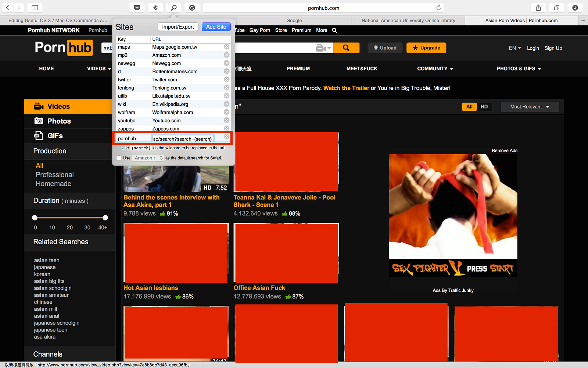Reload the page with the refresh icon
The width and height of the screenshot is (588, 368).
coord(438,8)
